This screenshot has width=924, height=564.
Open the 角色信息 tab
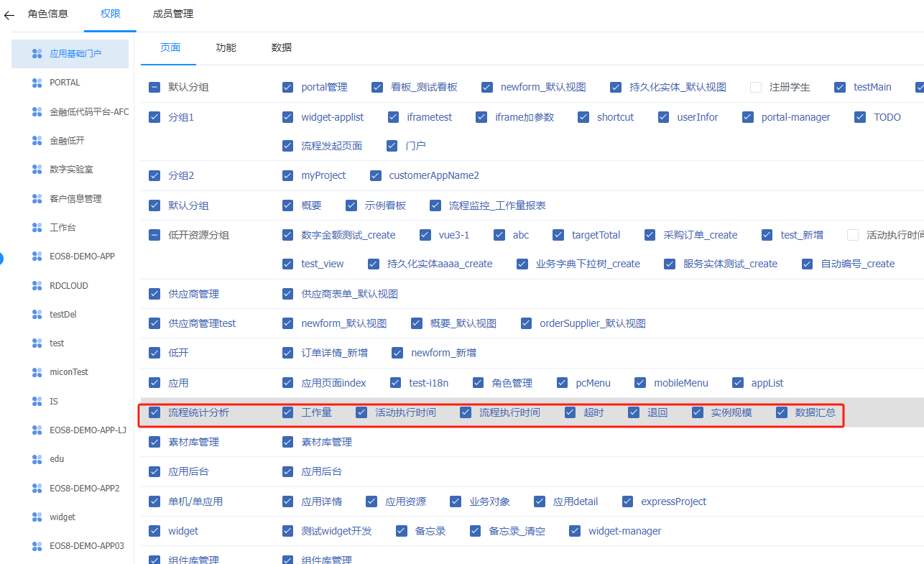(48, 14)
